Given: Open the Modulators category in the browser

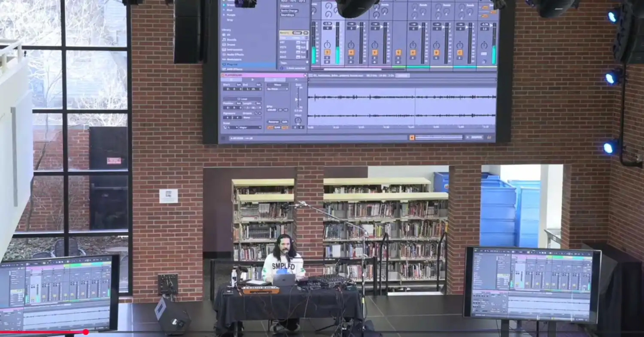Looking at the screenshot, I should pyautogui.click(x=234, y=59).
